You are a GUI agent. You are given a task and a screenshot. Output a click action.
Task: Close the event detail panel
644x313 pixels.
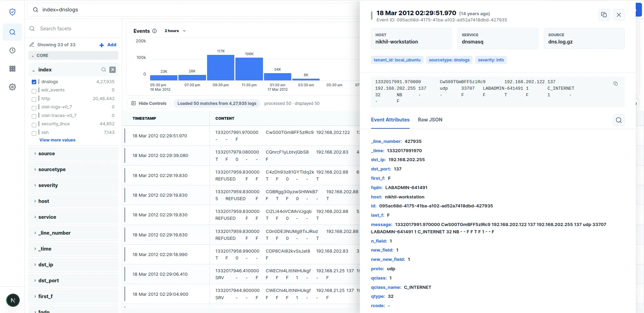[619, 15]
